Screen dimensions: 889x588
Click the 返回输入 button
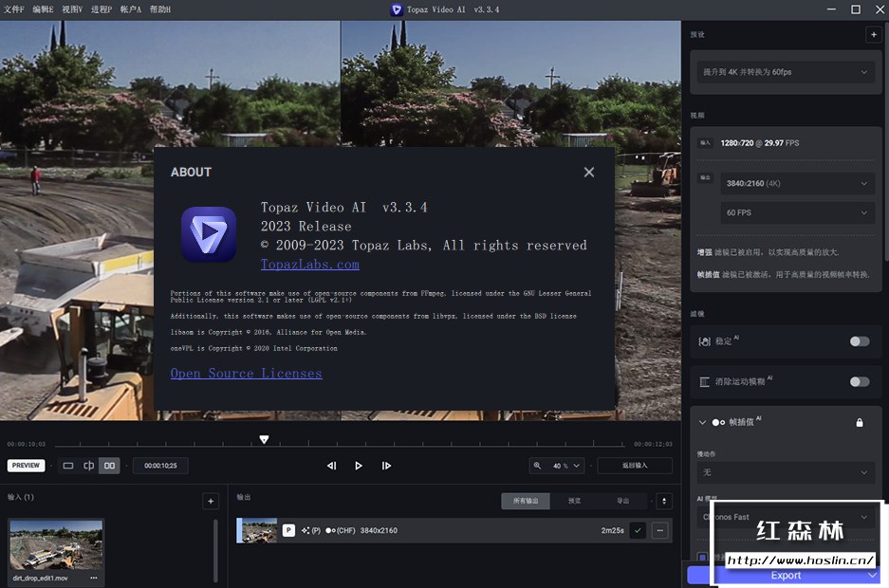pyautogui.click(x=635, y=466)
